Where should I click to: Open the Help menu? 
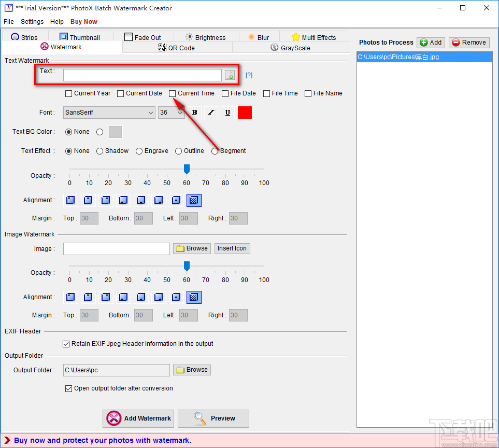57,22
